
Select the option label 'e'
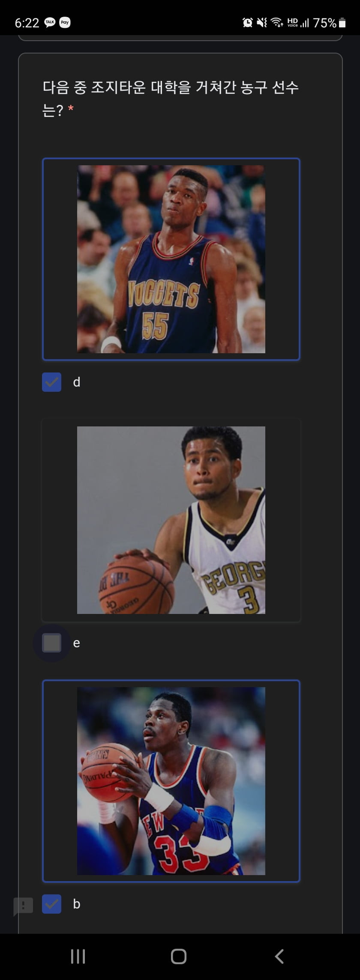tap(77, 643)
